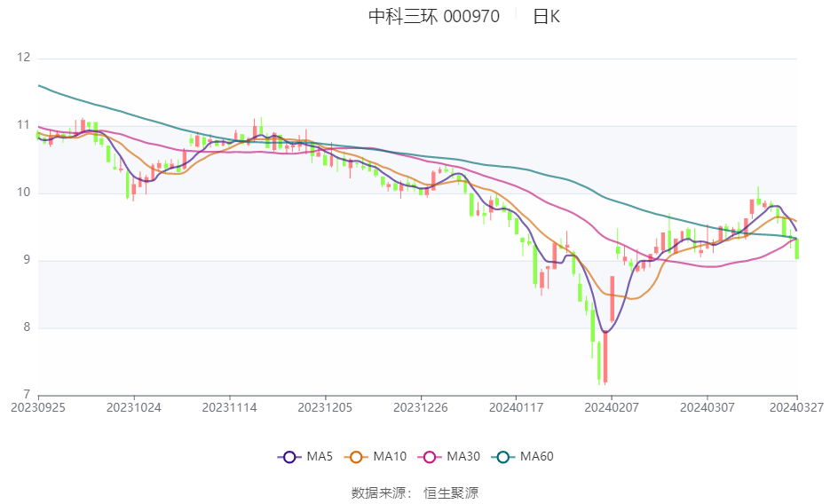The width and height of the screenshot is (830, 504).
Task: Click the x-axis date label 20230925
Action: tap(38, 408)
